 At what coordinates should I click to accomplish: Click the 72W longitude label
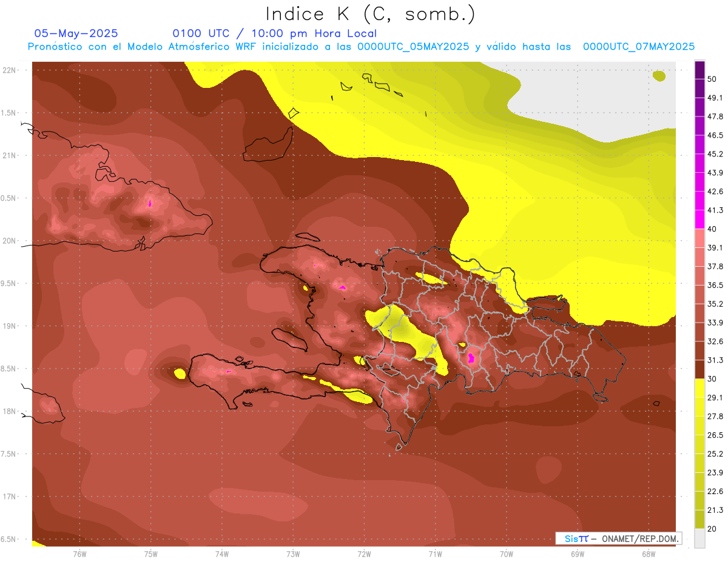coord(364,555)
